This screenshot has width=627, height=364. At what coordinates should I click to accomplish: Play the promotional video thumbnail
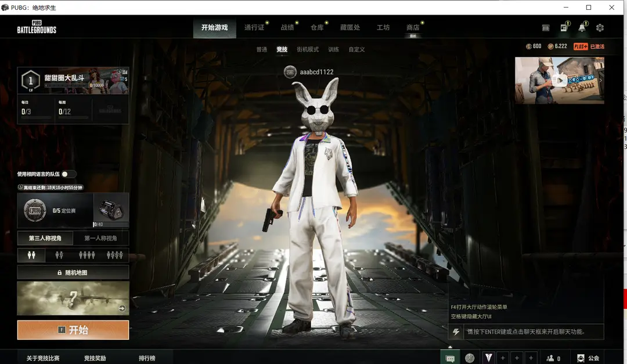point(559,80)
